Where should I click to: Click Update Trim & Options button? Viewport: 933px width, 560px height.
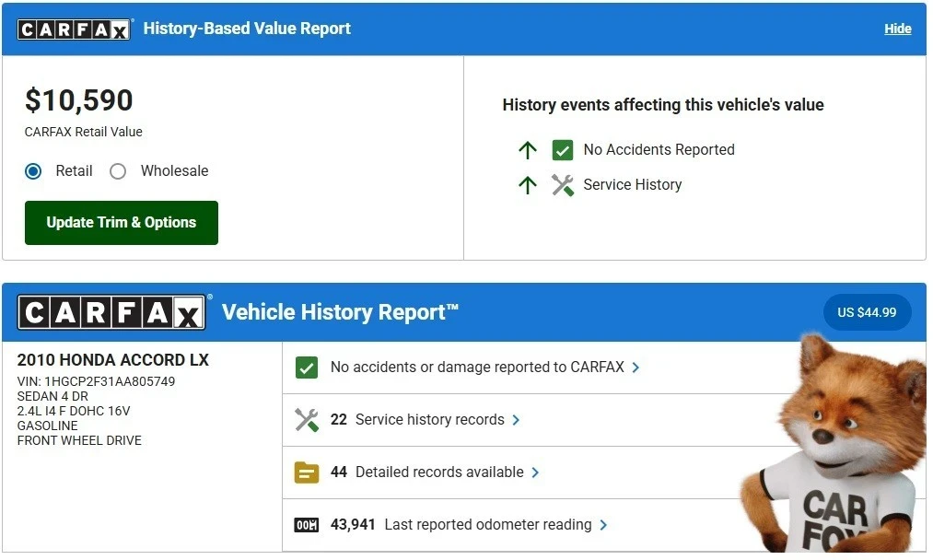coord(122,223)
